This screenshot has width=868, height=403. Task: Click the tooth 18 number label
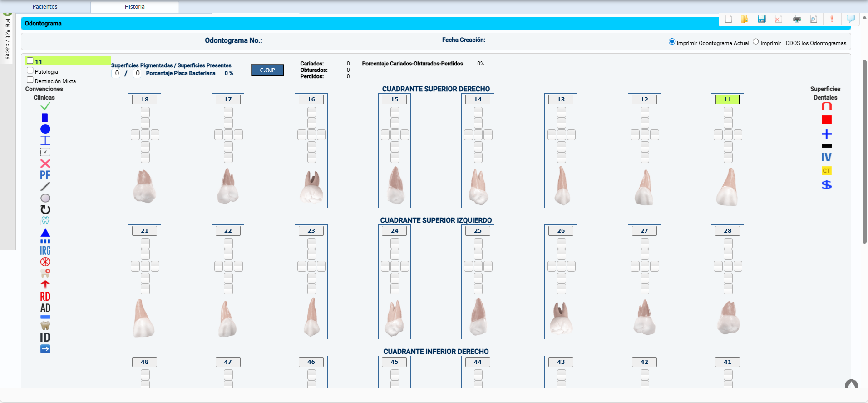point(144,100)
